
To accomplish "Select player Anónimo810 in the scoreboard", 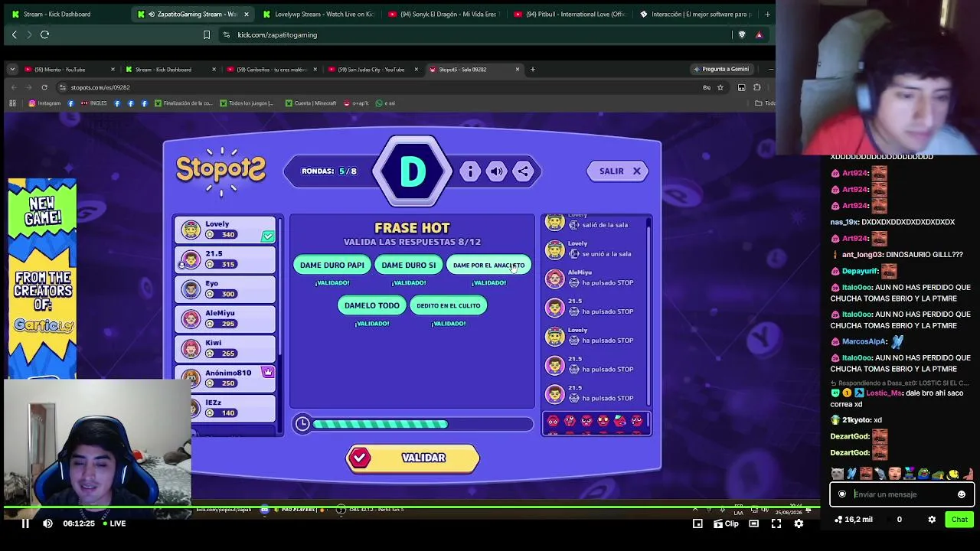I will tap(225, 378).
